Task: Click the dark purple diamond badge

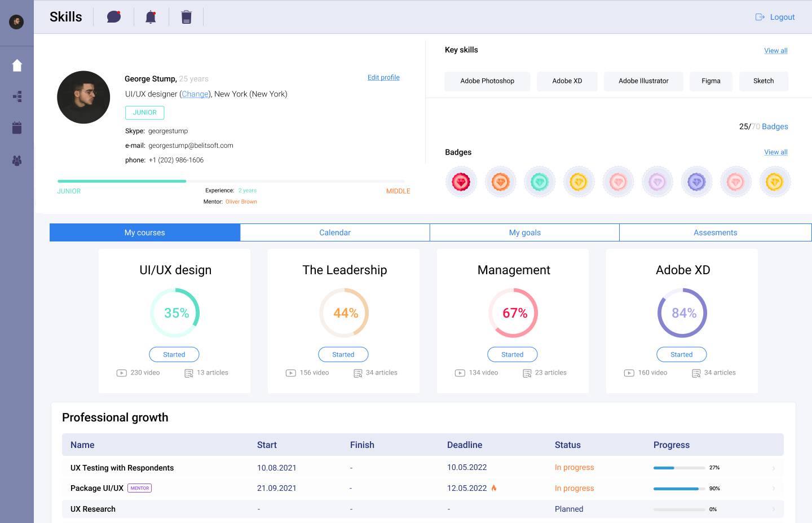Action: (696, 182)
